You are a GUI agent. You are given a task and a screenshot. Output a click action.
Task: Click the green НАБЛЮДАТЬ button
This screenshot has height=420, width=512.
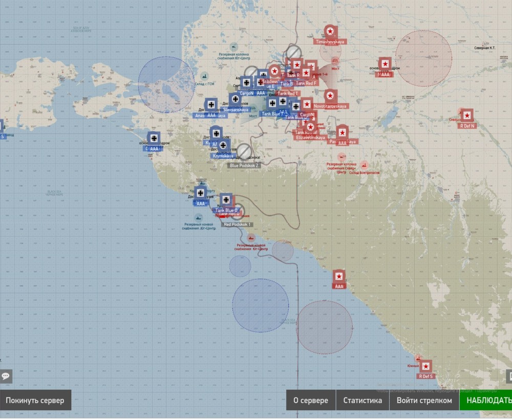click(486, 401)
